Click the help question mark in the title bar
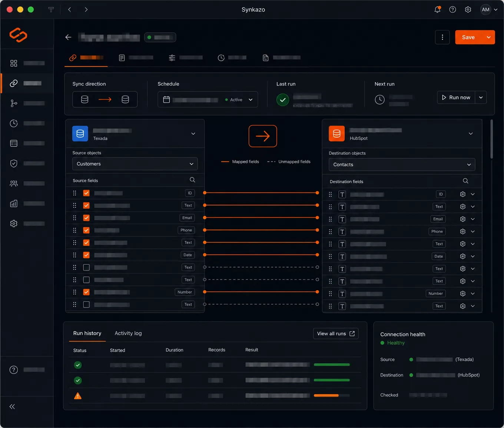 point(452,10)
